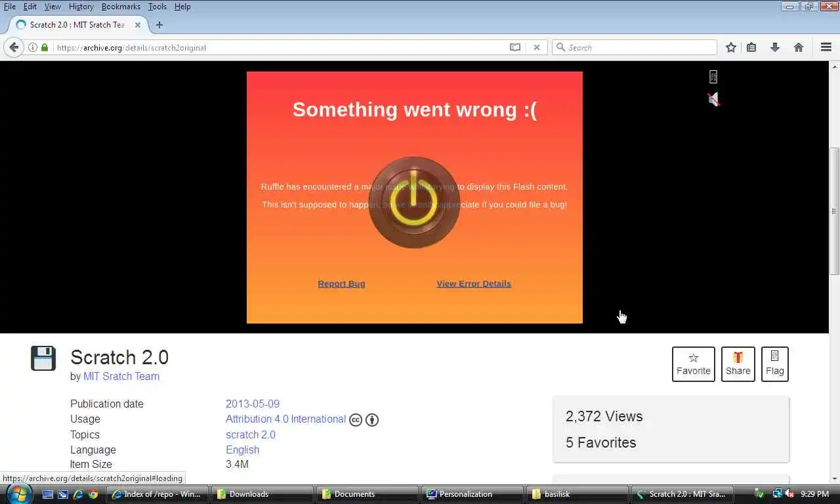Click the English language link

pos(243,450)
